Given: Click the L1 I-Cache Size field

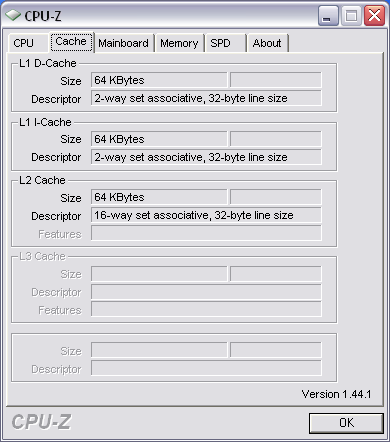Looking at the screenshot, I should [x=159, y=139].
